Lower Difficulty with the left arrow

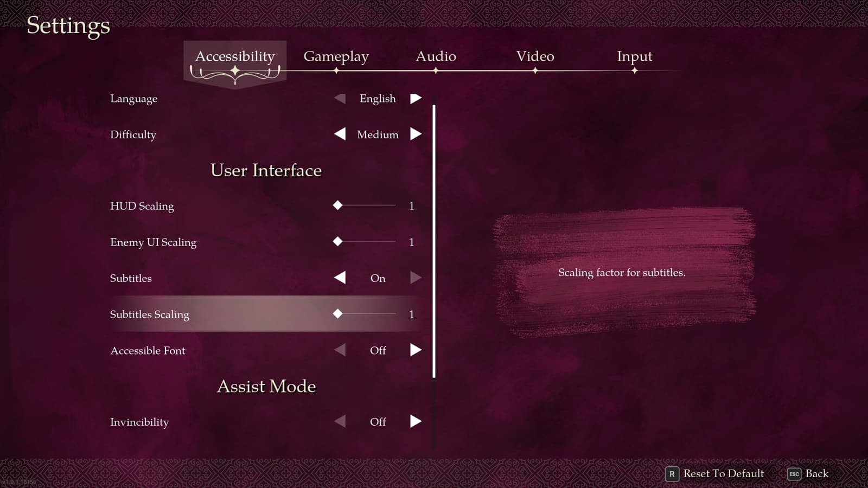(x=340, y=134)
